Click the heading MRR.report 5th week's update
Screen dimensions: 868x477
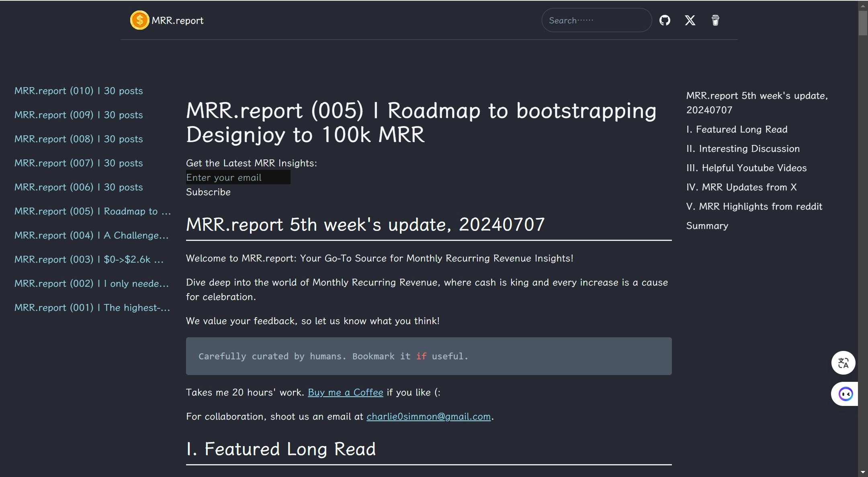coord(365,224)
